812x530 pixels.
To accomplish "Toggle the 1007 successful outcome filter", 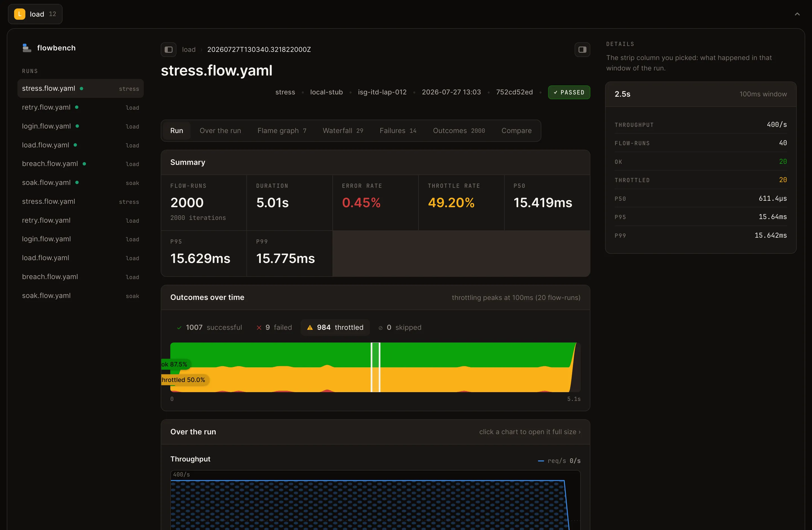I will point(209,327).
